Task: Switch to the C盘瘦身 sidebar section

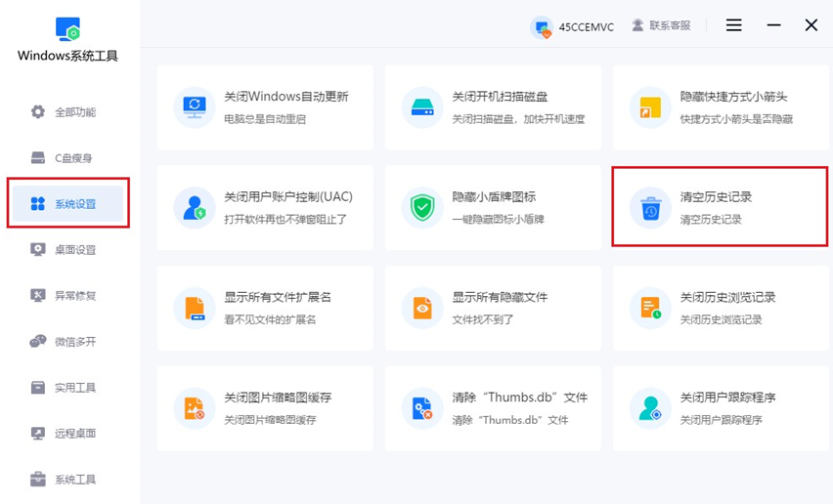Action: pos(68,158)
